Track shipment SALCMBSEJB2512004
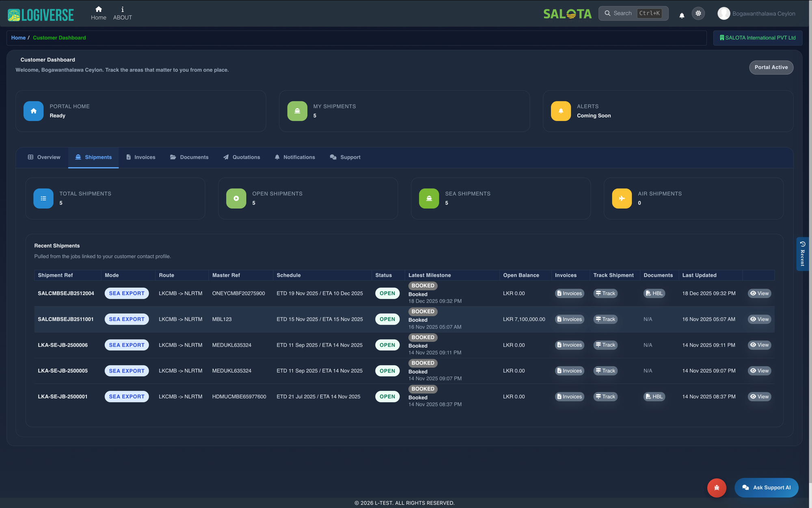 [605, 293]
